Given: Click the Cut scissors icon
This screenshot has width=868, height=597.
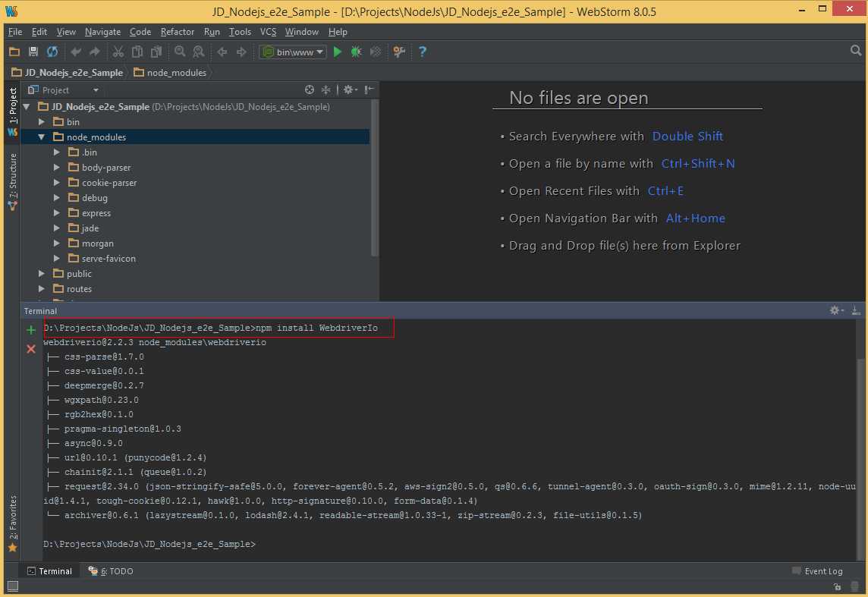Looking at the screenshot, I should coord(118,52).
